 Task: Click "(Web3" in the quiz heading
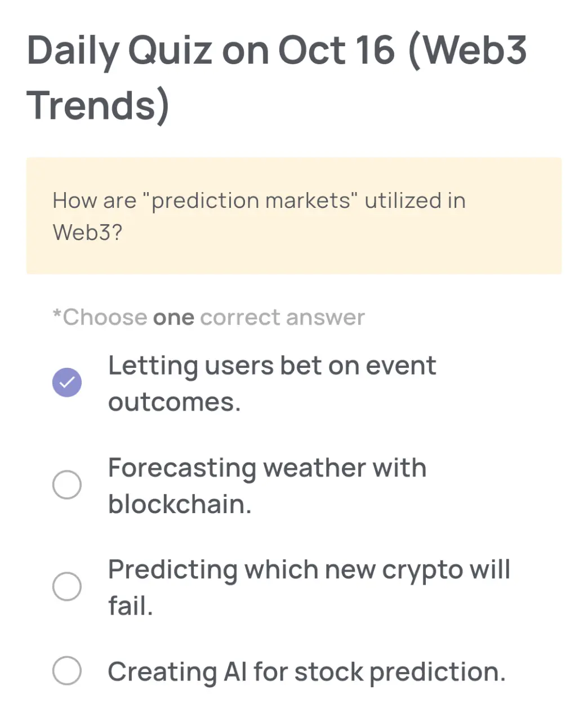click(466, 51)
